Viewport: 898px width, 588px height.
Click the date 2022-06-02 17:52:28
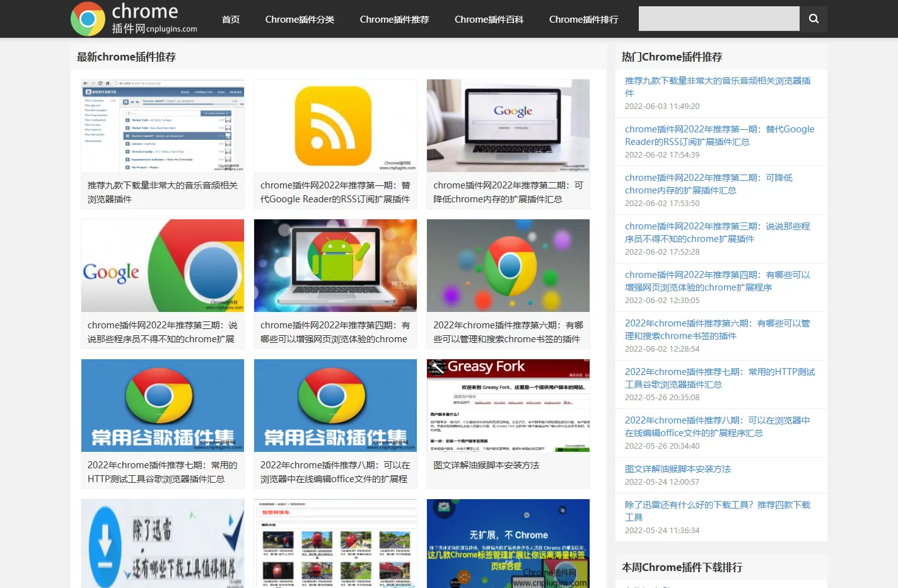(x=662, y=252)
